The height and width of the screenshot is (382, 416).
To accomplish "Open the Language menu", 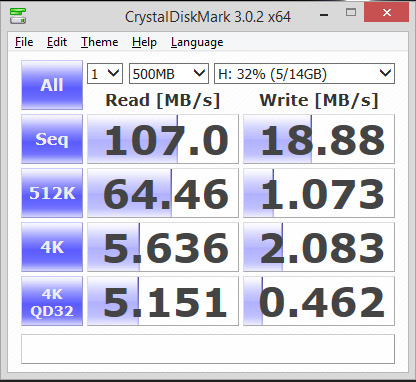I will pyautogui.click(x=197, y=42).
